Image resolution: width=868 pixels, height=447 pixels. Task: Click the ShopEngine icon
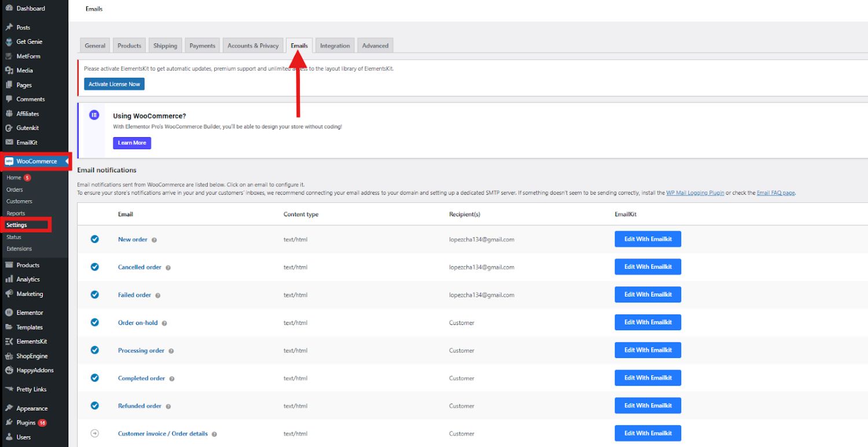(x=9, y=356)
